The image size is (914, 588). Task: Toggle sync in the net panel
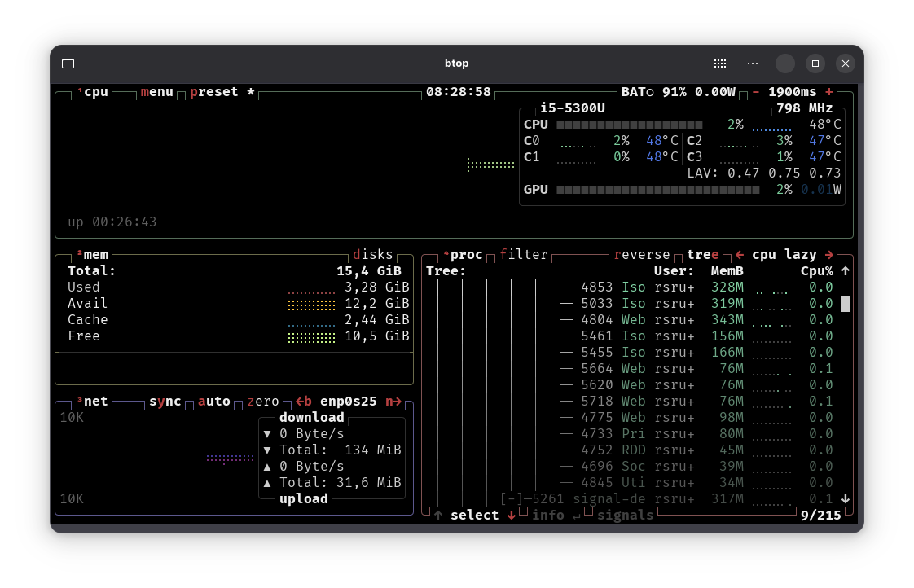coord(165,402)
